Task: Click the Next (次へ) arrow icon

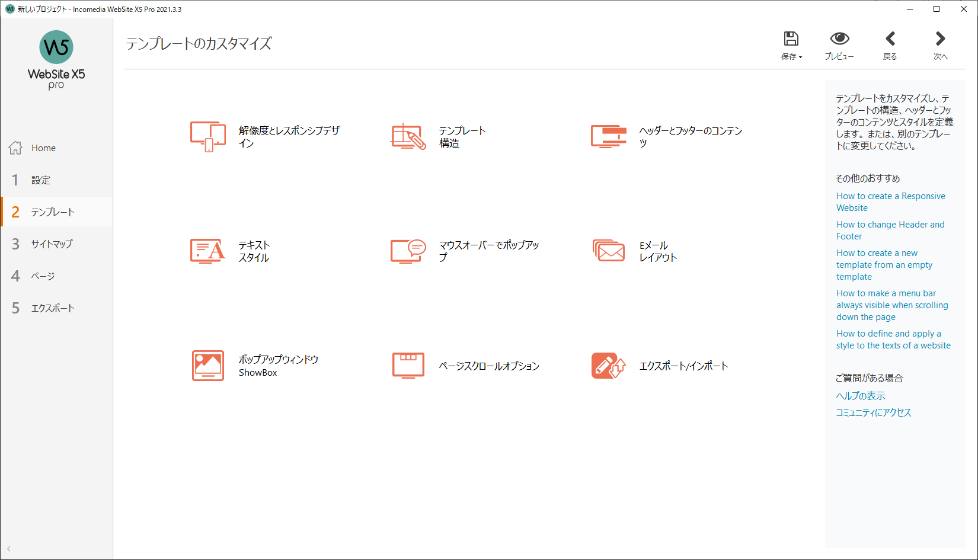Action: [x=940, y=39]
